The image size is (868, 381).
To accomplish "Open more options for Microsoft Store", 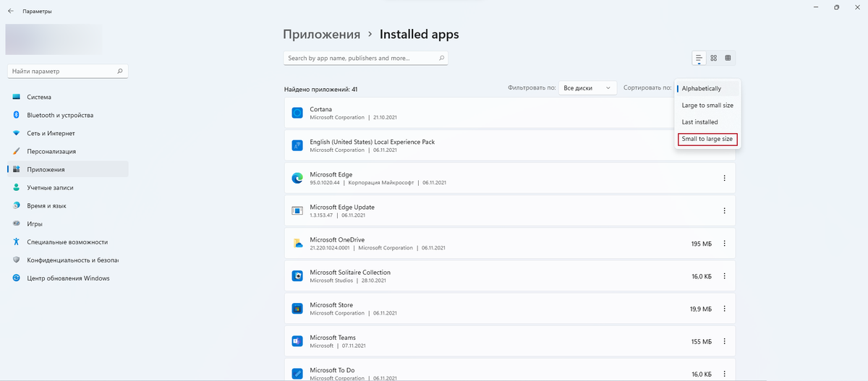I will coord(724,309).
